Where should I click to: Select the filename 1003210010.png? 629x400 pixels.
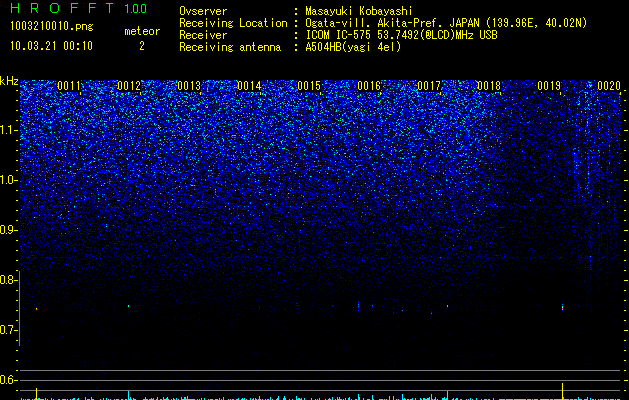tap(52, 26)
